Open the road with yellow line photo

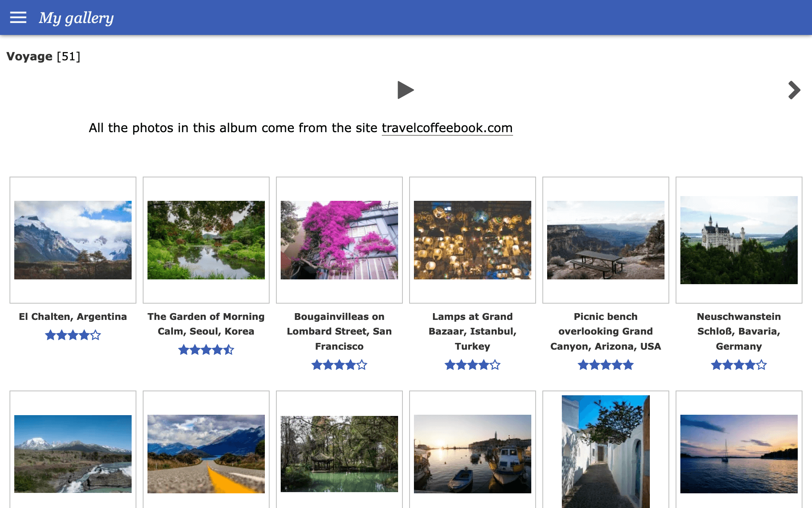pos(206,454)
